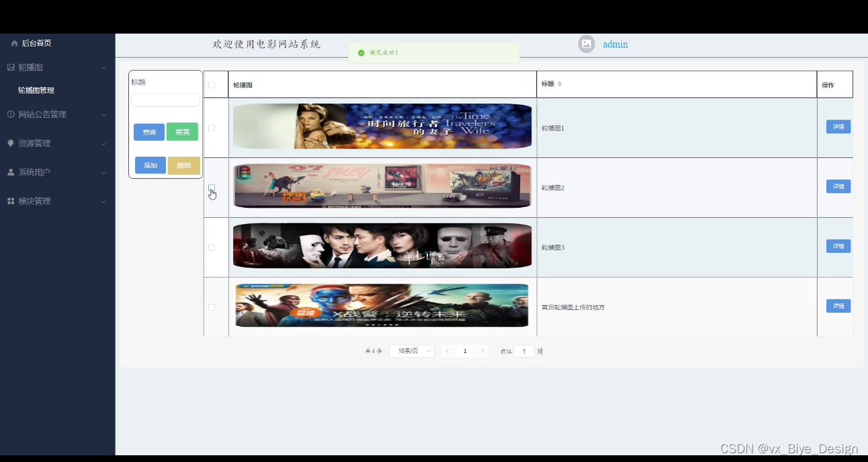
Task: Expand the 资源管理 menu
Action: pyautogui.click(x=103, y=144)
